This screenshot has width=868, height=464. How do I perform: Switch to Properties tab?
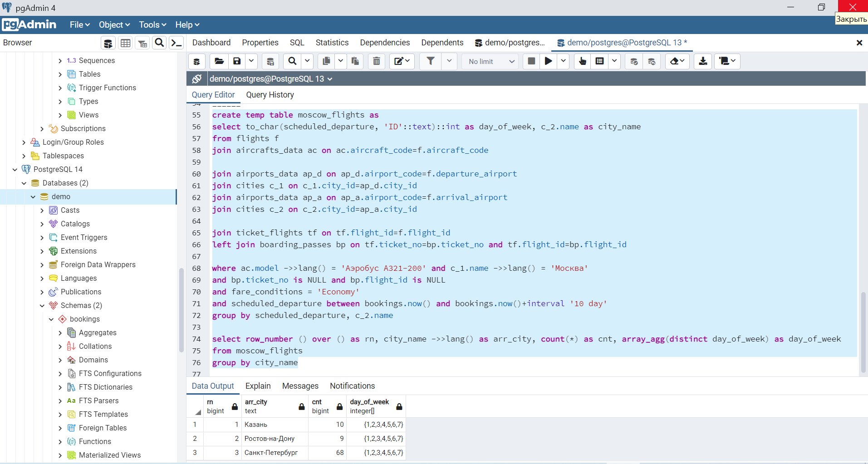click(260, 43)
